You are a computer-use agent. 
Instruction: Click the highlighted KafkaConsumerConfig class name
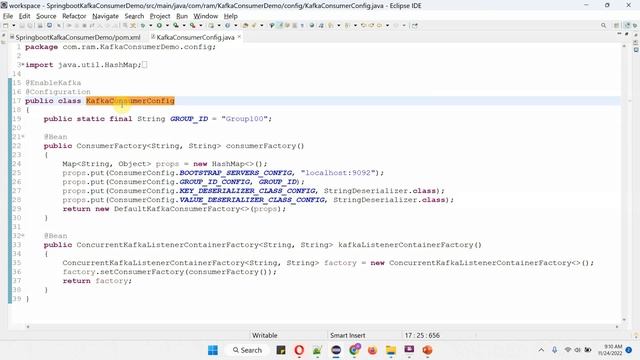coord(130,100)
